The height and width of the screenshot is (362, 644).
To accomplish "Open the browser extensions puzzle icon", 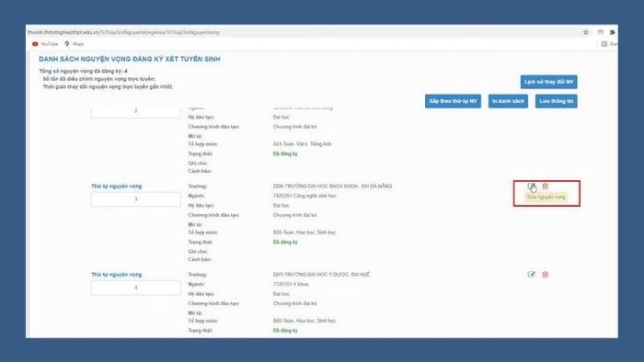I will pyautogui.click(x=612, y=32).
